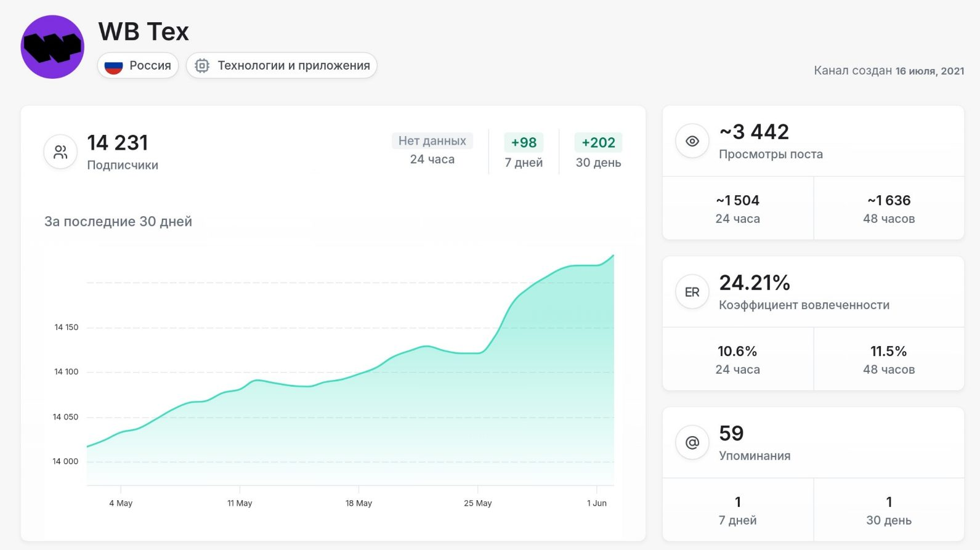Viewport: 980px width, 550px height.
Task: Click the За последние 30 дней heading
Action: click(x=118, y=222)
